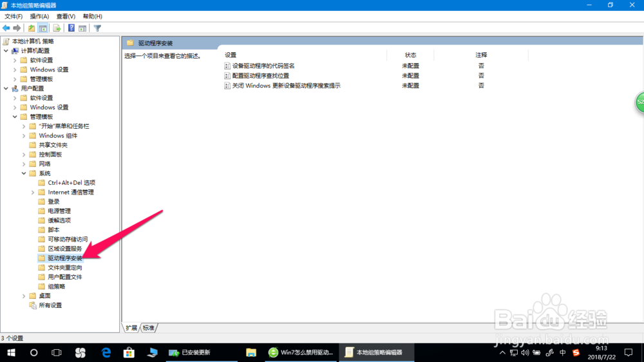Select 缓解选项 folder
The width and height of the screenshot is (644, 362).
tap(59, 220)
